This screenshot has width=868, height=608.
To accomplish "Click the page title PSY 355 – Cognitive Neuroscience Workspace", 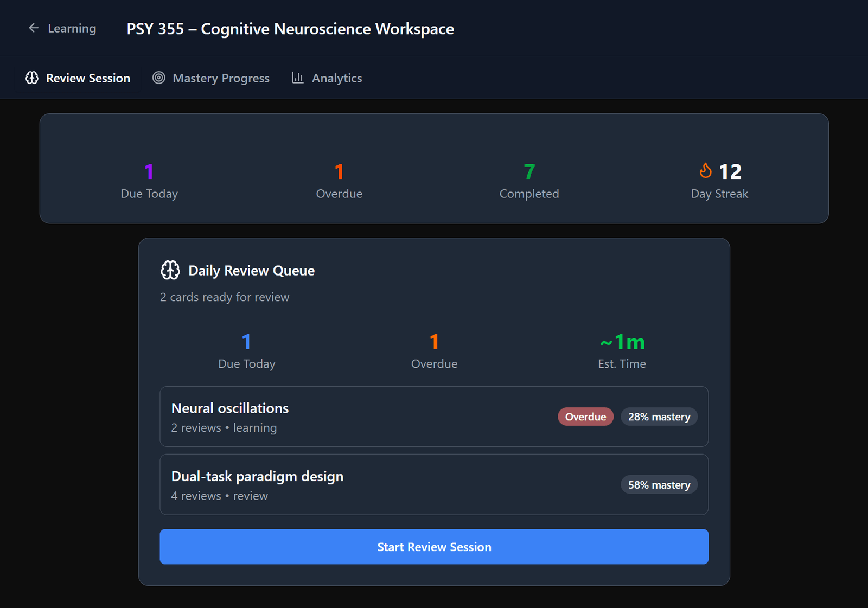I will [x=290, y=29].
